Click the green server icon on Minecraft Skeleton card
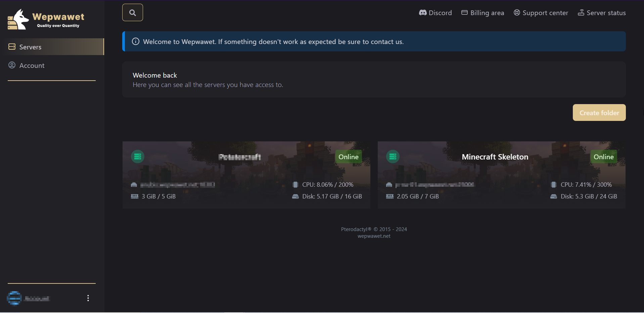The width and height of the screenshot is (644, 313). pos(393,156)
